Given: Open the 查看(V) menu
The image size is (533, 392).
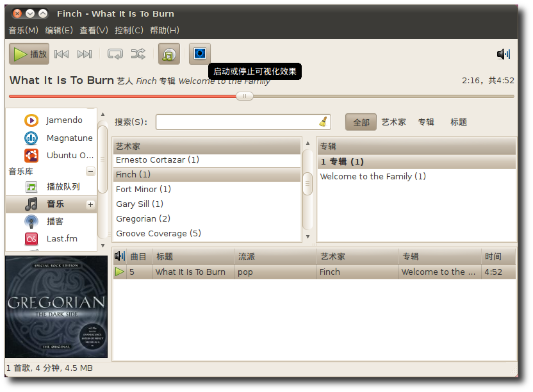Looking at the screenshot, I should tap(94, 30).
